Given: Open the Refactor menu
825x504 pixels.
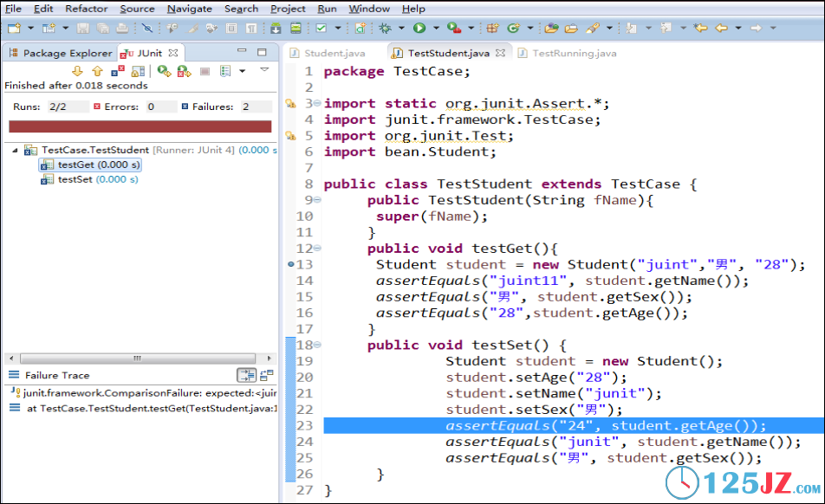Looking at the screenshot, I should (x=87, y=9).
